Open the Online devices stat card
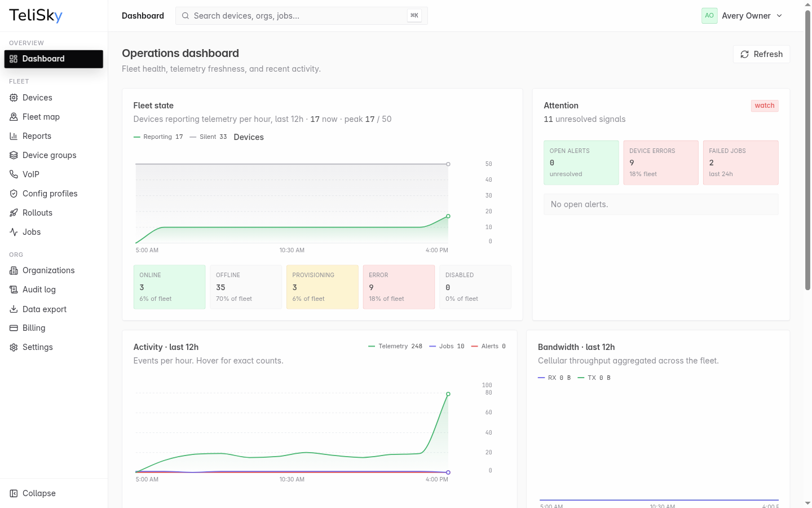This screenshot has height=508, width=812. click(x=169, y=287)
